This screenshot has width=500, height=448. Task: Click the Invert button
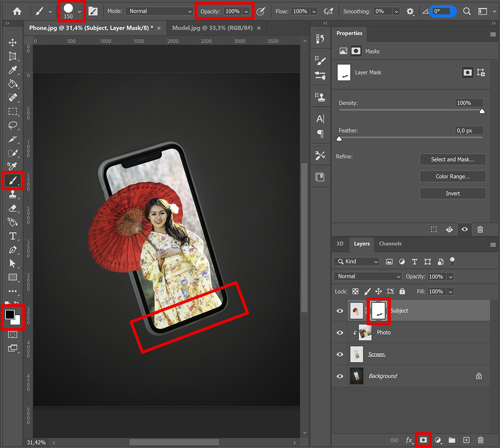(452, 193)
